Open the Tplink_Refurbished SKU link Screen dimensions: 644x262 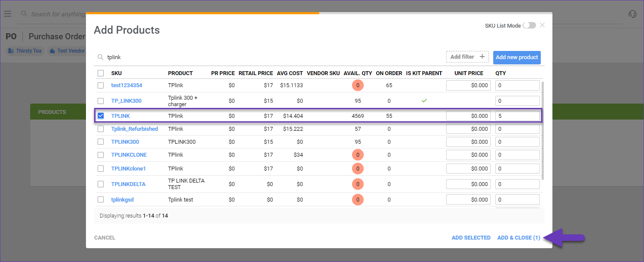tap(134, 129)
